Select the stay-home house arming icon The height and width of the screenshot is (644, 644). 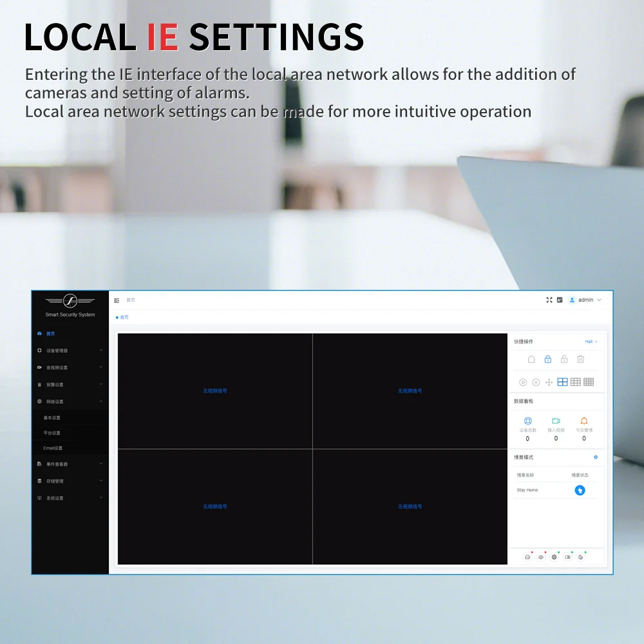pyautogui.click(x=531, y=359)
